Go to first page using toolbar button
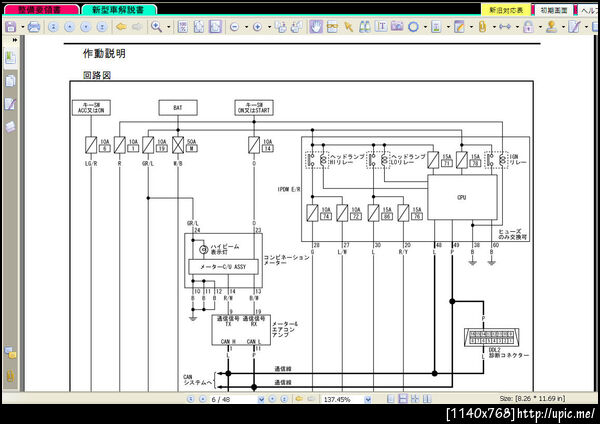 tap(53, 27)
